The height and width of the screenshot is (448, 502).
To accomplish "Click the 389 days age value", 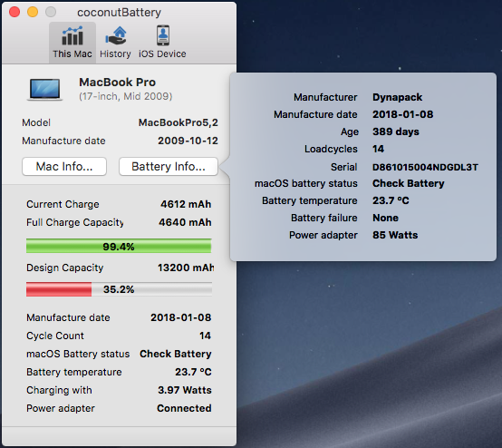I will point(396,131).
